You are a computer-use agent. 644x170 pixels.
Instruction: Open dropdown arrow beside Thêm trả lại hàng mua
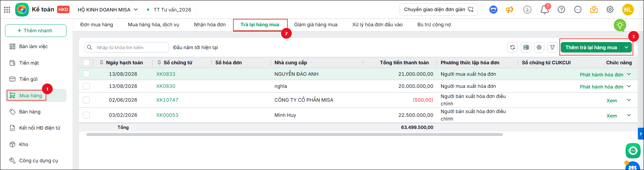[627, 47]
